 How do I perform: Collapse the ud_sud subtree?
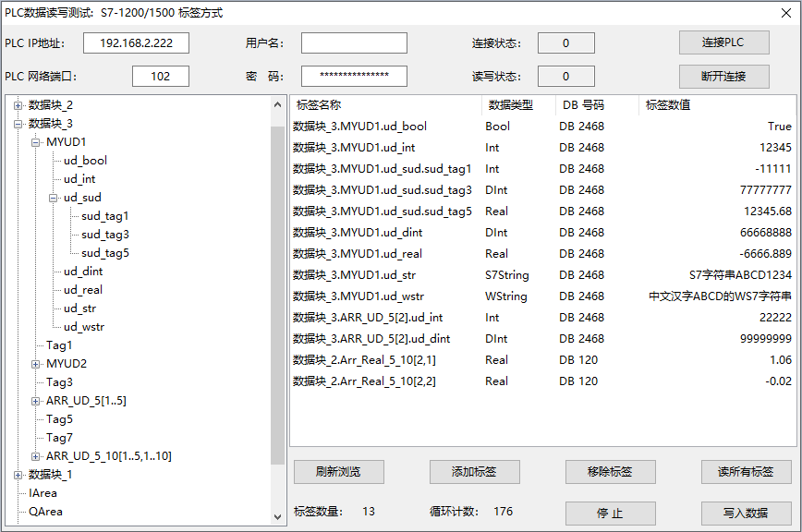[54, 198]
